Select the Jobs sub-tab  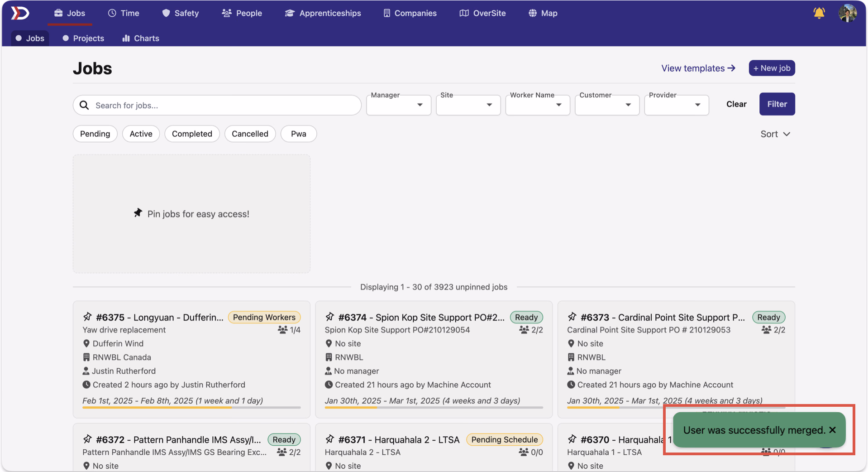30,38
